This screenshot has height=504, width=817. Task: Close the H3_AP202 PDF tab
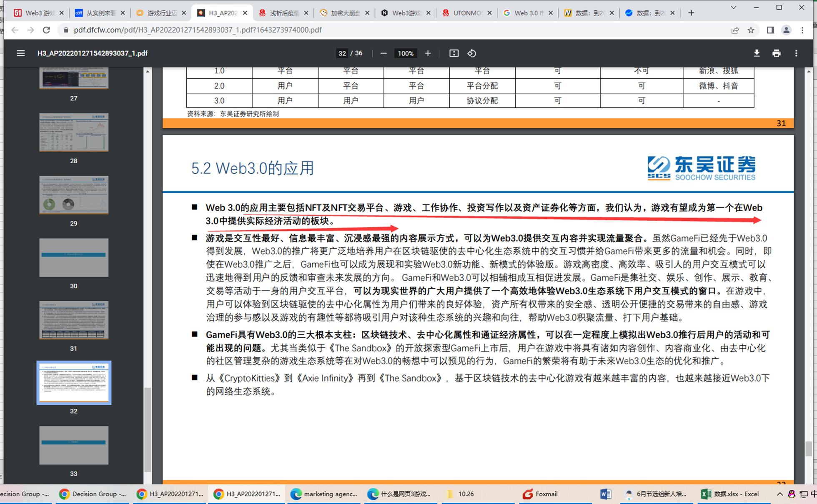point(245,13)
